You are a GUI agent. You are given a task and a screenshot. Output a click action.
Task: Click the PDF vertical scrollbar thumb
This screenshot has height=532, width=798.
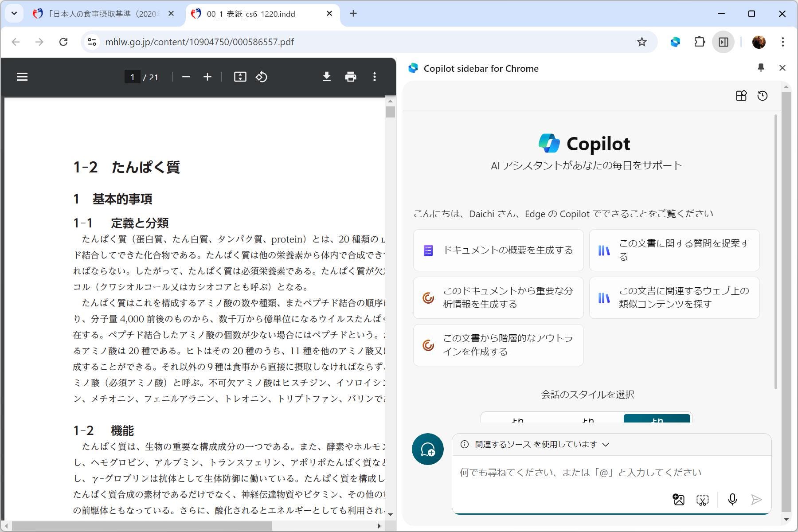pos(390,112)
